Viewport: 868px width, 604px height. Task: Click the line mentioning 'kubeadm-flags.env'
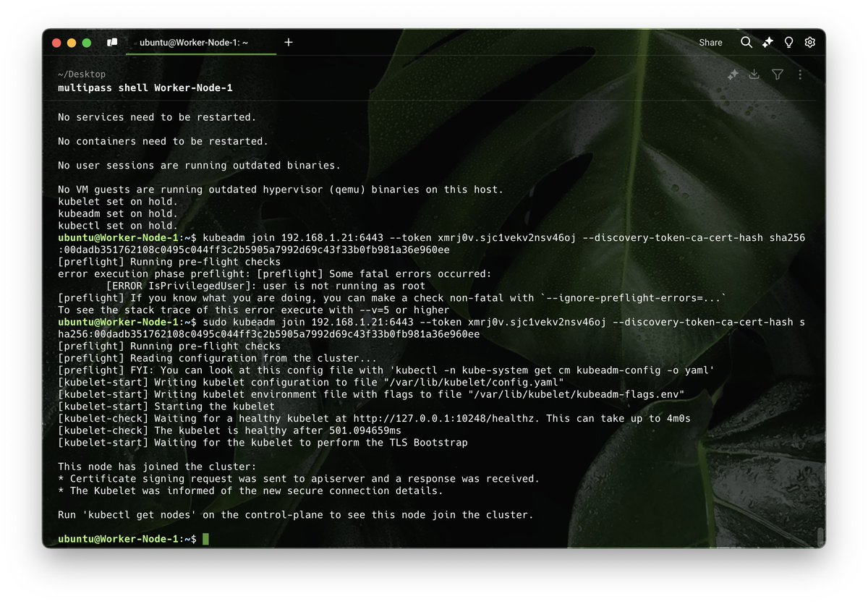(x=371, y=394)
